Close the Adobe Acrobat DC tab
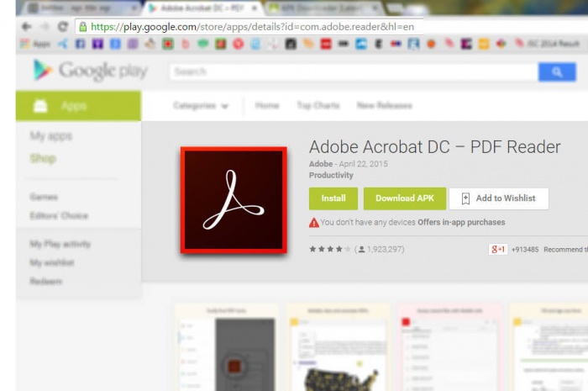 tap(255, 8)
